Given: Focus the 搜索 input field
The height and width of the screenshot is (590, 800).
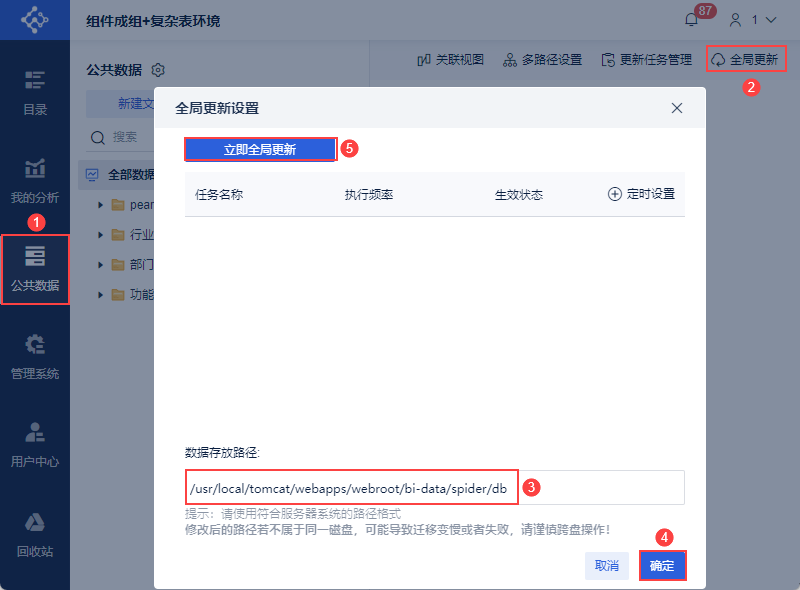Looking at the screenshot, I should coord(125,137).
